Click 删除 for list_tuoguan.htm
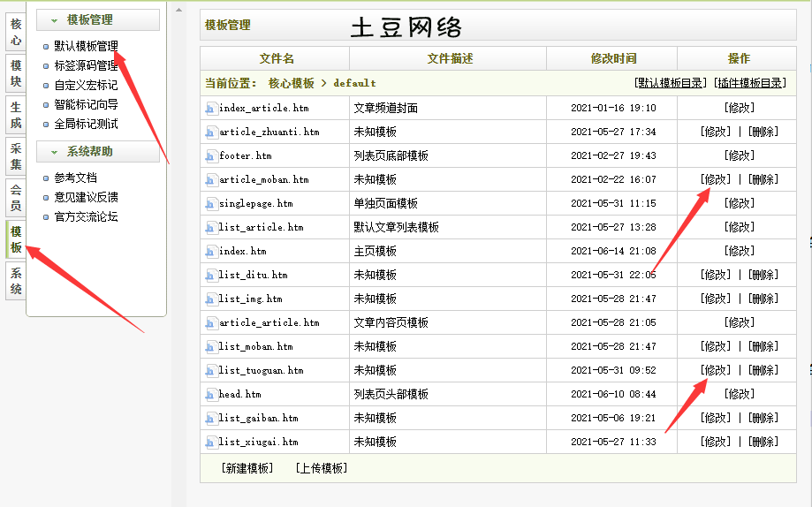This screenshot has height=507, width=812. [763, 370]
